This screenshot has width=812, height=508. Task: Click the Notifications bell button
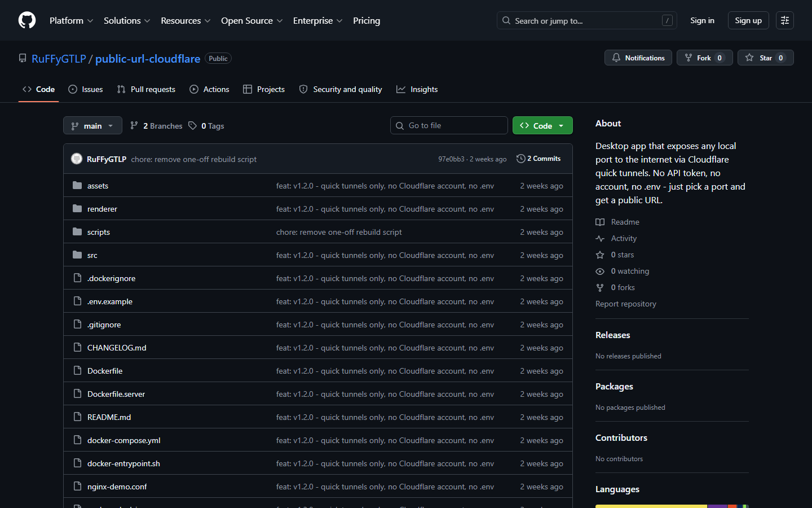(x=638, y=58)
